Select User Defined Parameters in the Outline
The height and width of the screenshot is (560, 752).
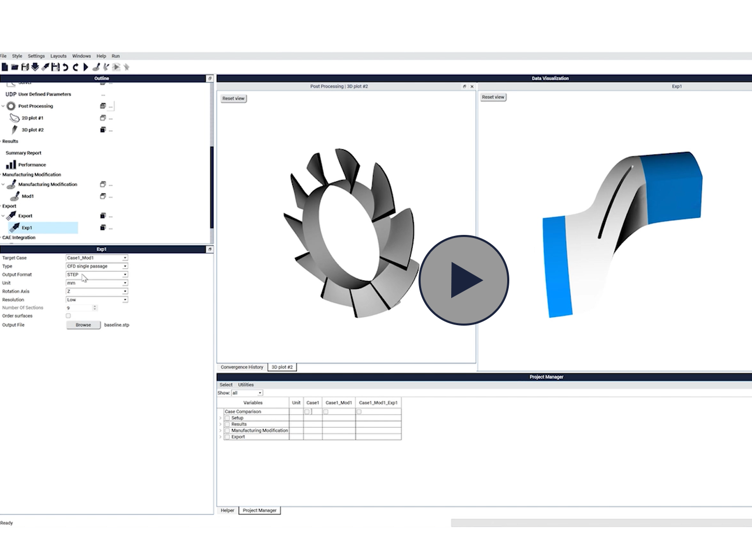click(x=45, y=94)
